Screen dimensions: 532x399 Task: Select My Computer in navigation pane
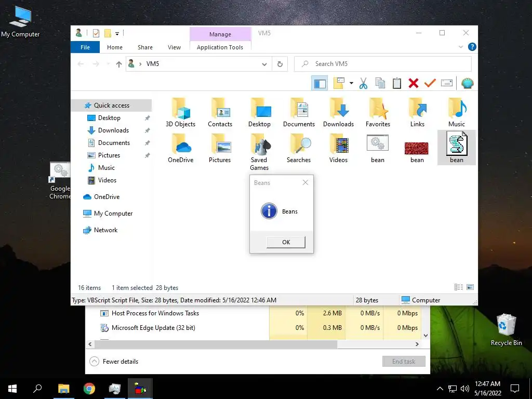(x=113, y=214)
